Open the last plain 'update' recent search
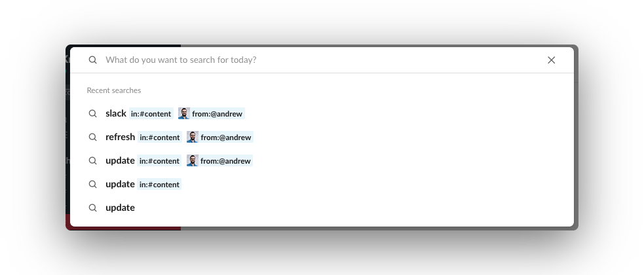The image size is (644, 275). tap(120, 208)
